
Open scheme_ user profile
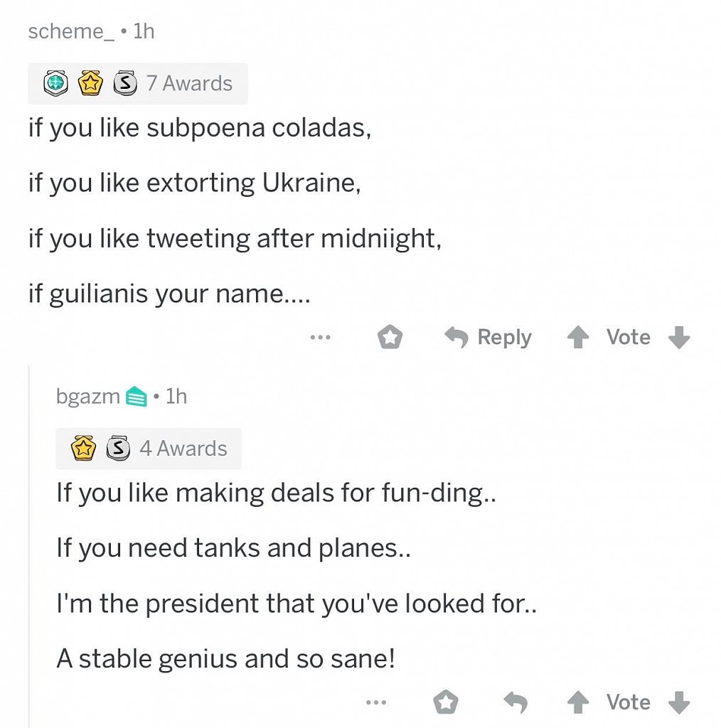71,31
